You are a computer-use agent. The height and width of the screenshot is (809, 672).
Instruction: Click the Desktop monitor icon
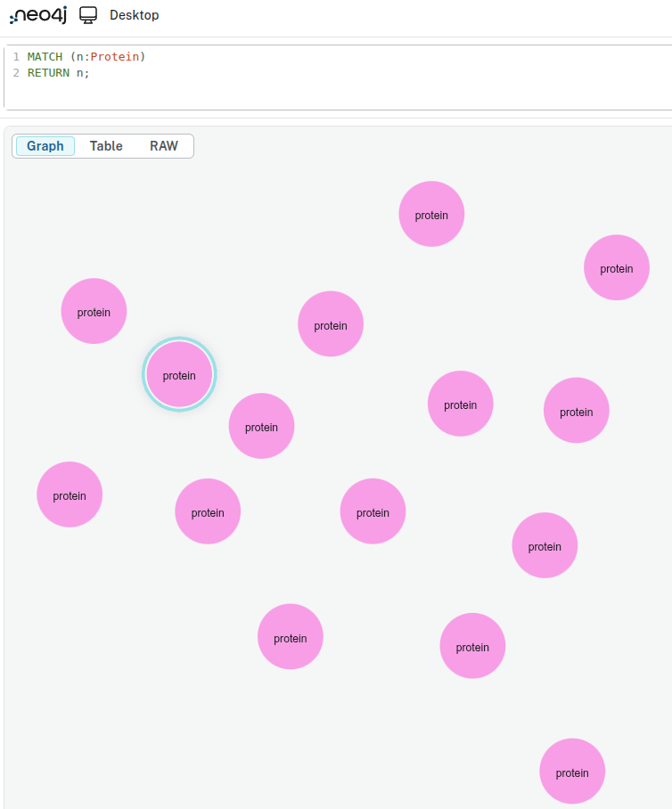pyautogui.click(x=88, y=15)
